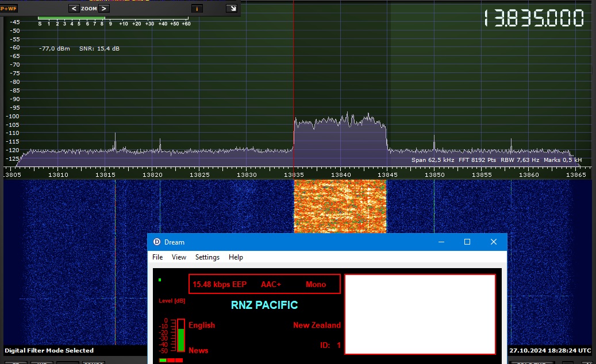The image size is (596, 364).
Task: Click the Dream window title bar
Action: point(327,242)
